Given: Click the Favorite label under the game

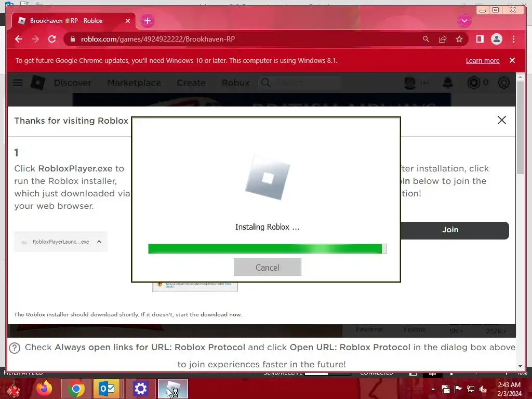Looking at the screenshot, I should (369, 329).
